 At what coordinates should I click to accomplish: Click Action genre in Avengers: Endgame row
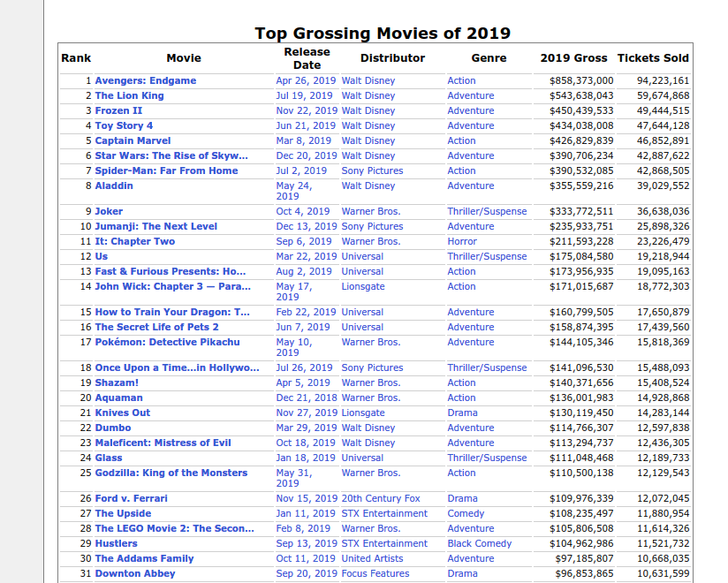pyautogui.click(x=461, y=80)
